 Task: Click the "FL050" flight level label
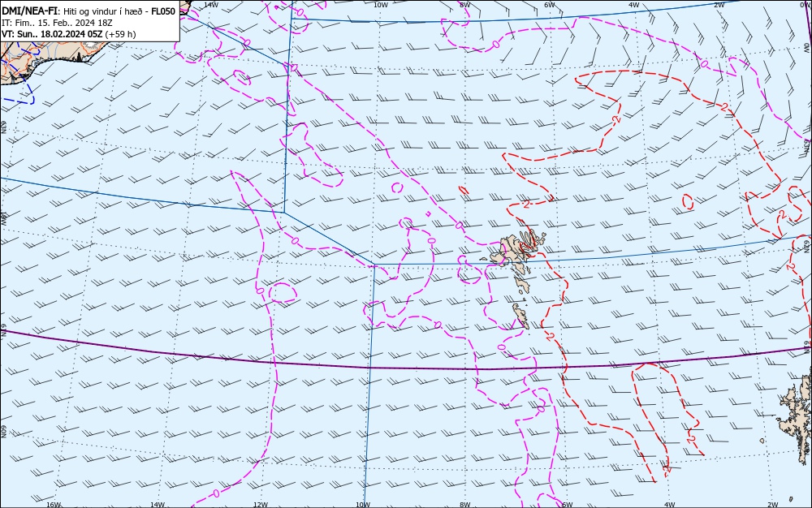163,11
